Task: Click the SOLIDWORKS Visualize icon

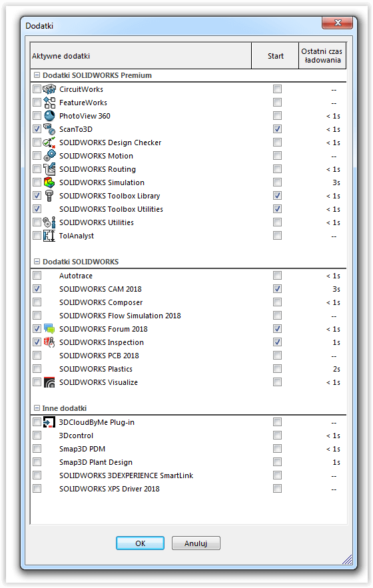Action: [49, 382]
